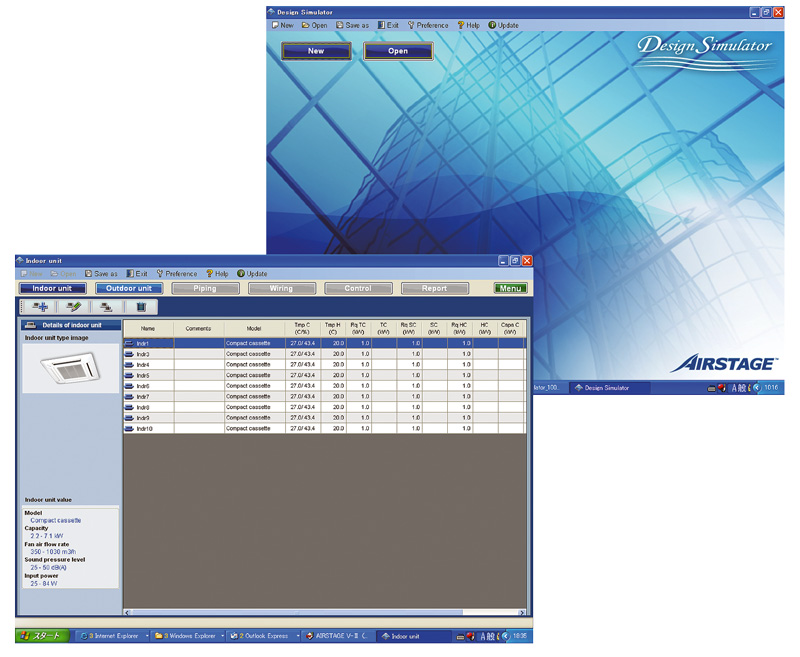Click the add indoor unit toolbar icon
The image size is (800, 657).
pos(40,307)
